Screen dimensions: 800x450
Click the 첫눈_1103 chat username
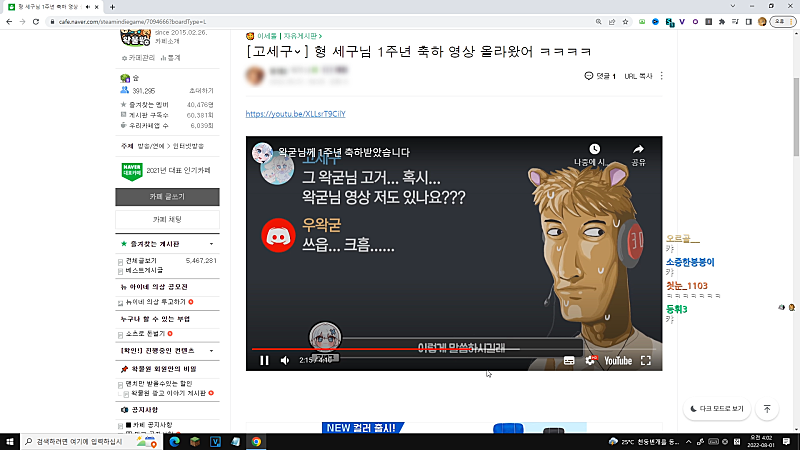686,286
